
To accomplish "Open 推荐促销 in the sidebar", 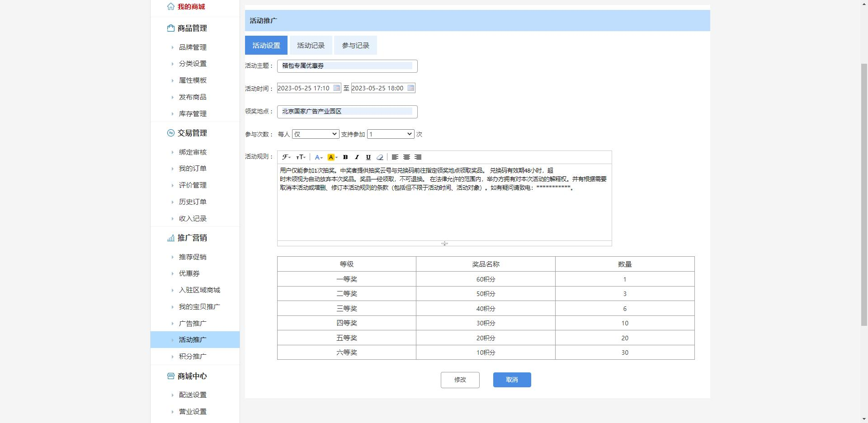I will coord(193,257).
